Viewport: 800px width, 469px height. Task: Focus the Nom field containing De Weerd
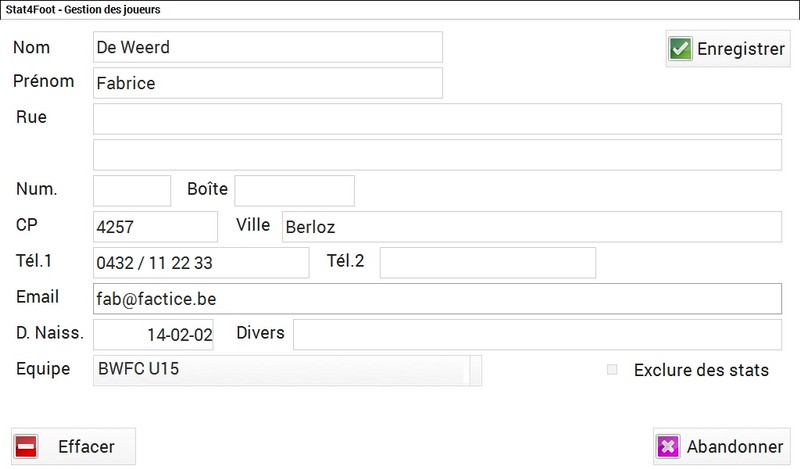click(268, 47)
